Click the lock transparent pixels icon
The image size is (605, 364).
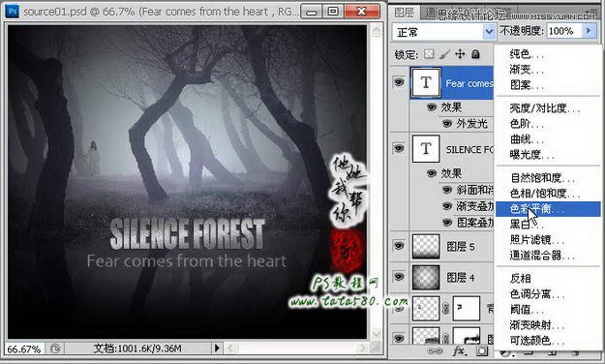coord(429,54)
